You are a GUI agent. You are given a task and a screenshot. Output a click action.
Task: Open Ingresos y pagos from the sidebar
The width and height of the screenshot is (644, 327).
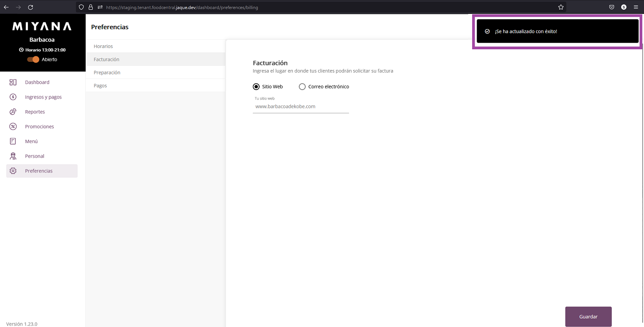42,97
